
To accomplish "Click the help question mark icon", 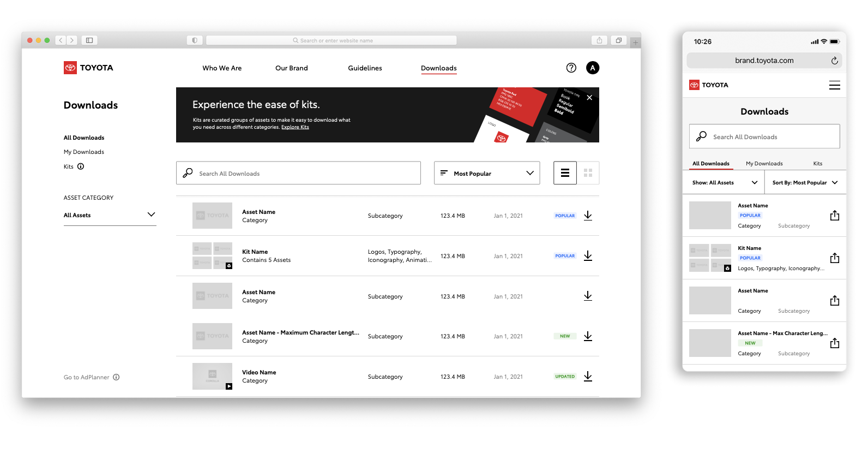I will point(571,68).
